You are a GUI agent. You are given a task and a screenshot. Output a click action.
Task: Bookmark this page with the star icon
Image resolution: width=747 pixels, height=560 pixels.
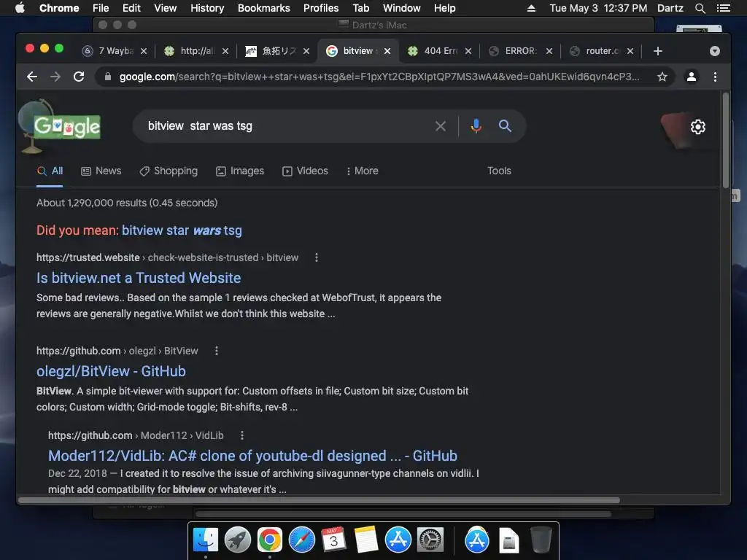(662, 77)
